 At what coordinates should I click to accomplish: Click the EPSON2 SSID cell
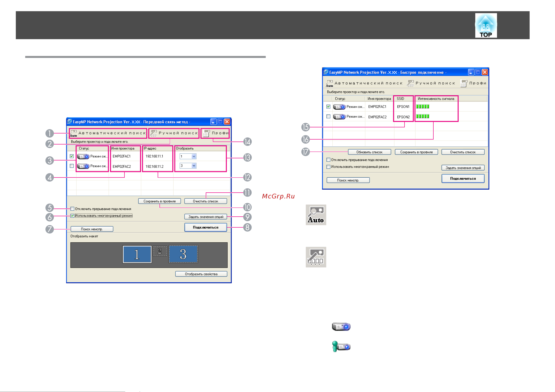[x=403, y=117]
